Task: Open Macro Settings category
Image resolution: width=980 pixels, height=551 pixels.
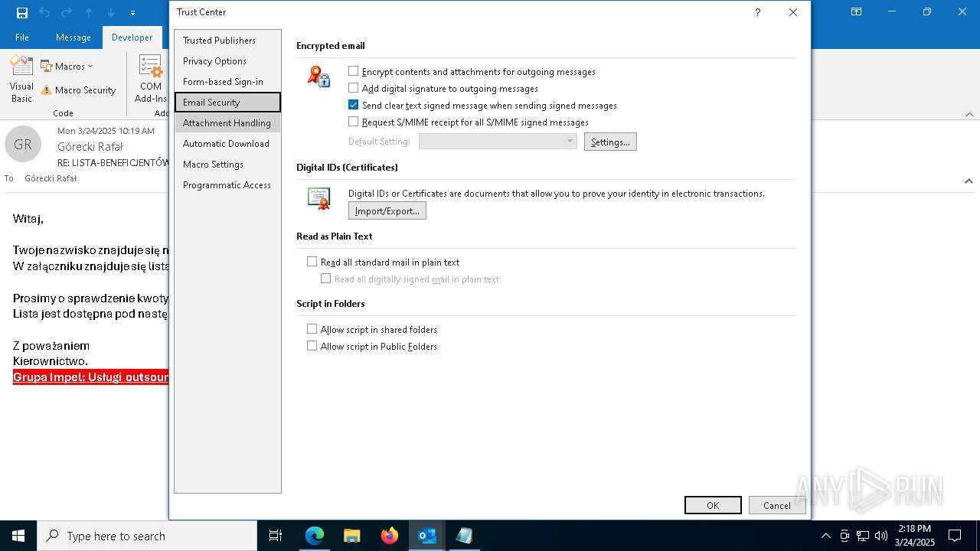Action: tap(227, 165)
